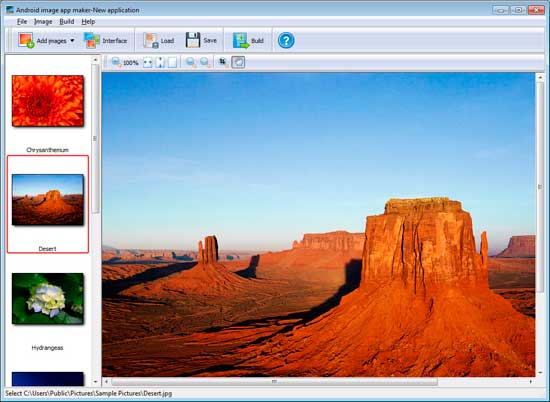Select the Chrysanthemum thumbnail
The width and height of the screenshot is (550, 402).
point(48,101)
